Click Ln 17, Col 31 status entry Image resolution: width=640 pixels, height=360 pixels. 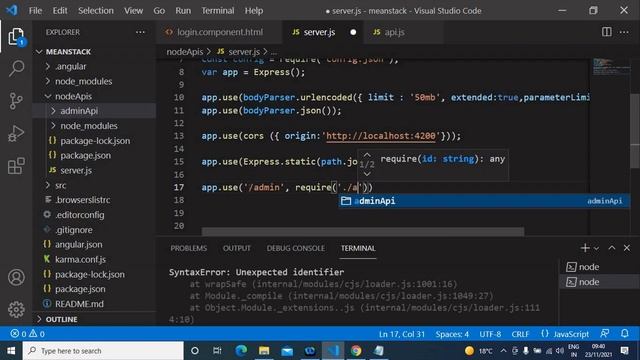click(x=402, y=334)
